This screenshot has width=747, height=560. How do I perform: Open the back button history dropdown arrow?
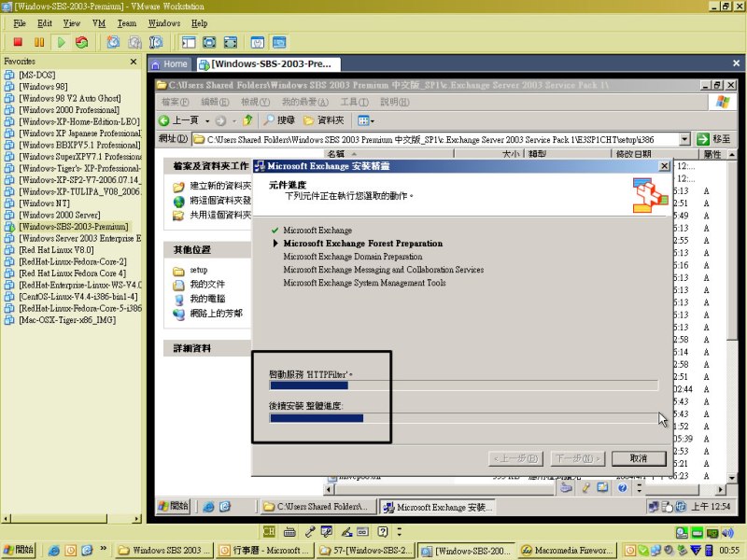pyautogui.click(x=206, y=121)
